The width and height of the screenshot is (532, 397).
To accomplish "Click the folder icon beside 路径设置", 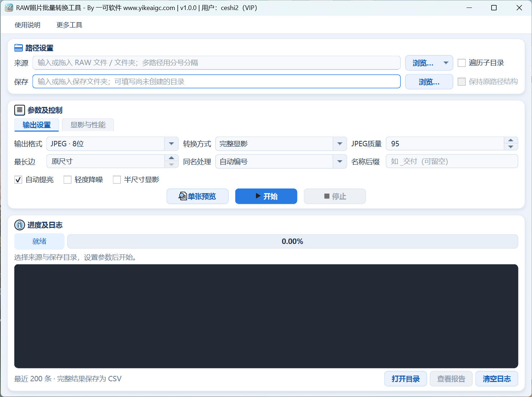I will coord(18,48).
